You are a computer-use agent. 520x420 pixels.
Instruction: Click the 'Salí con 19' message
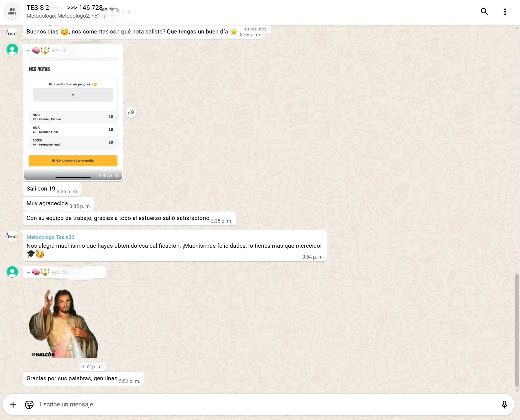(x=52, y=189)
